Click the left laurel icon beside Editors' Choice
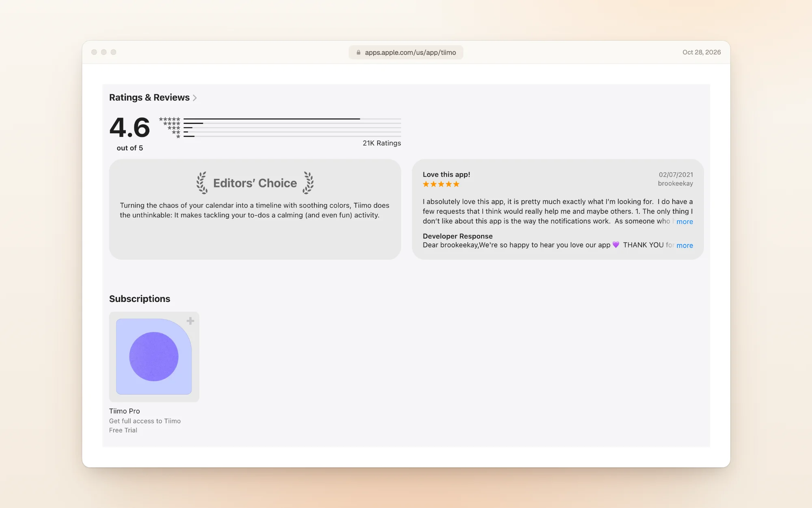 pos(202,183)
